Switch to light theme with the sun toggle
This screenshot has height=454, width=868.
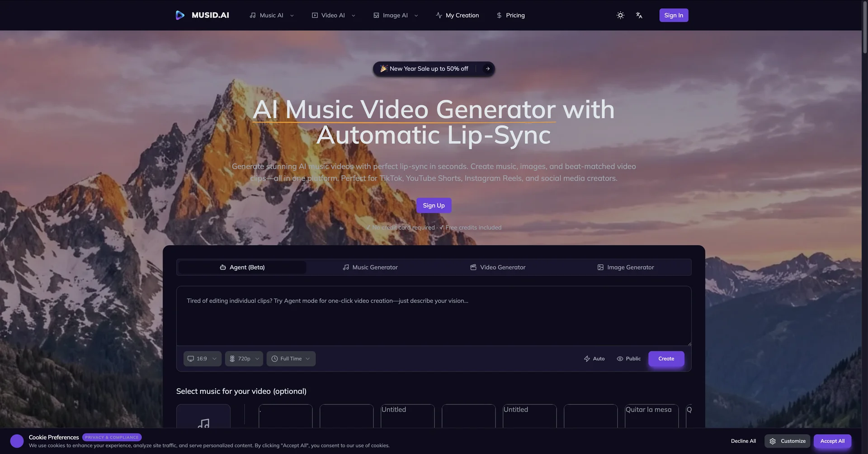click(x=620, y=15)
